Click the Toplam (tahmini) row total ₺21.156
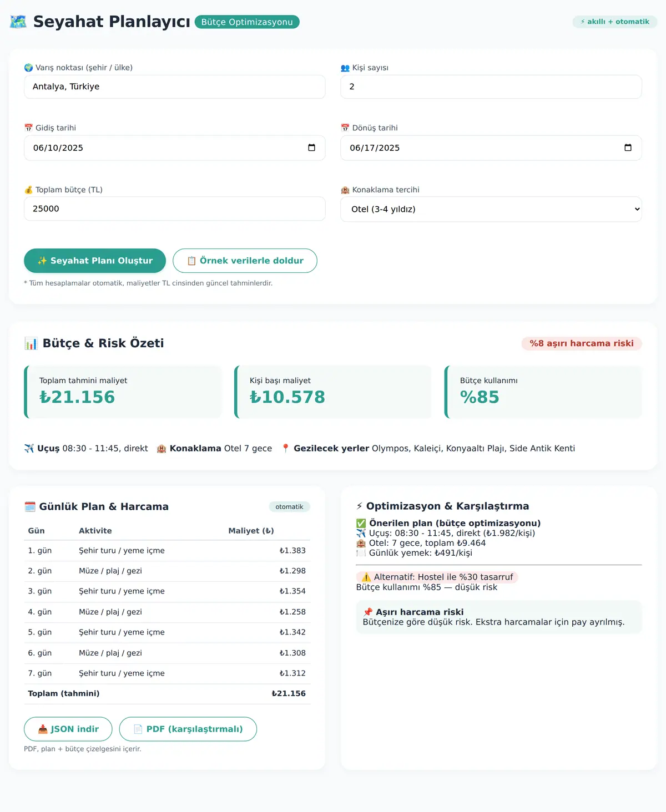666x812 pixels. coord(289,693)
